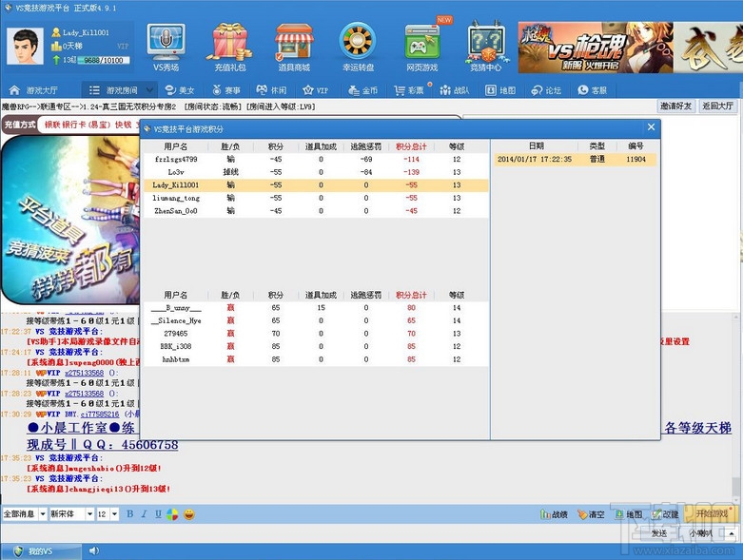Toggle bold text formatting

pyautogui.click(x=129, y=514)
